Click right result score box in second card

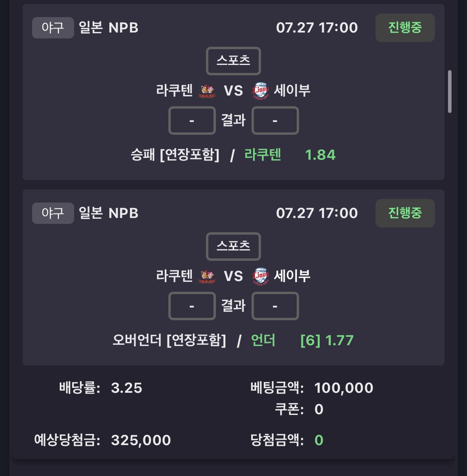pos(275,306)
